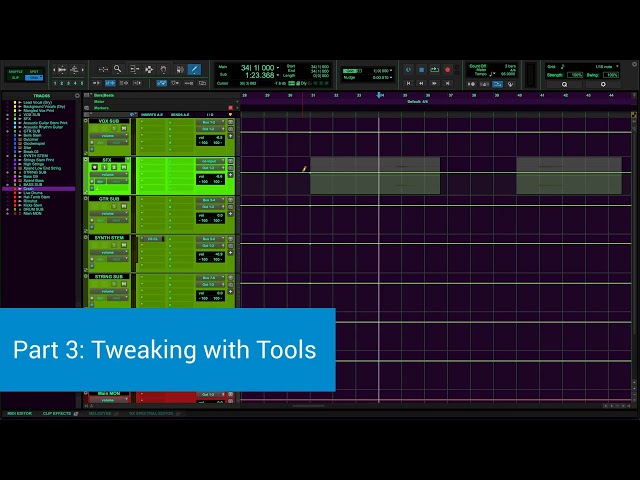640x480 pixels.
Task: Click the MIDI zoom icon
Action: coord(74,70)
